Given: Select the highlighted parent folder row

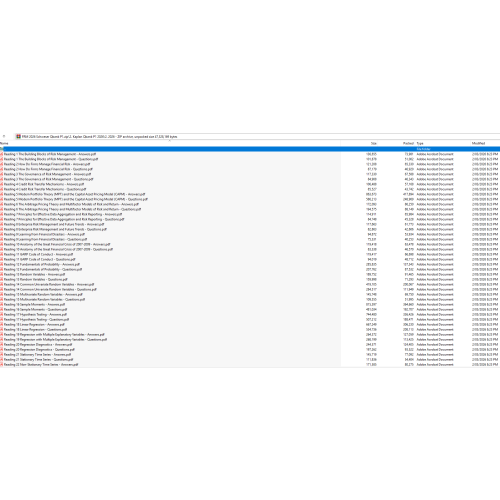Looking at the screenshot, I should [250, 149].
